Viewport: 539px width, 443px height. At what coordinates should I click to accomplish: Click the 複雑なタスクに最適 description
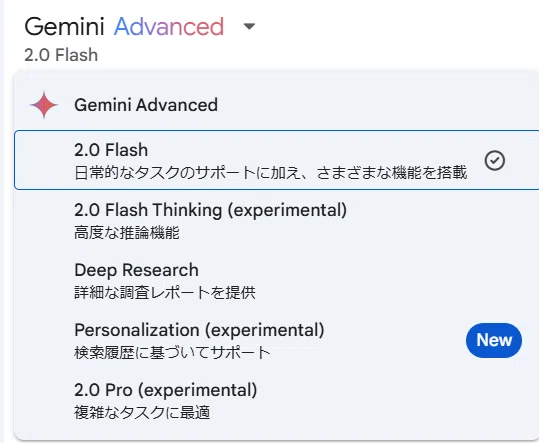[142, 412]
